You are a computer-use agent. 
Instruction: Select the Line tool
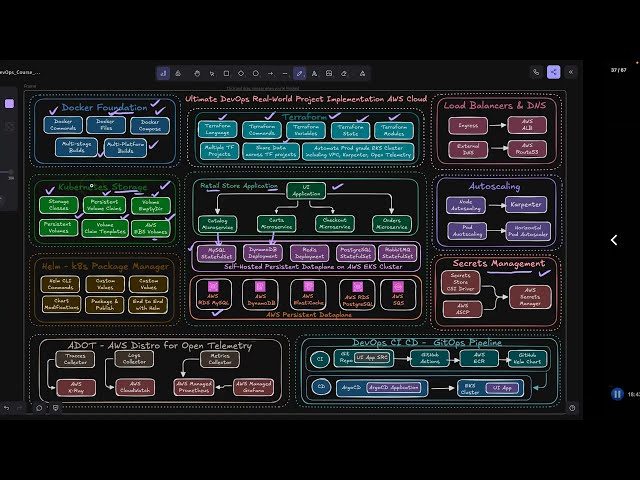(x=285, y=73)
